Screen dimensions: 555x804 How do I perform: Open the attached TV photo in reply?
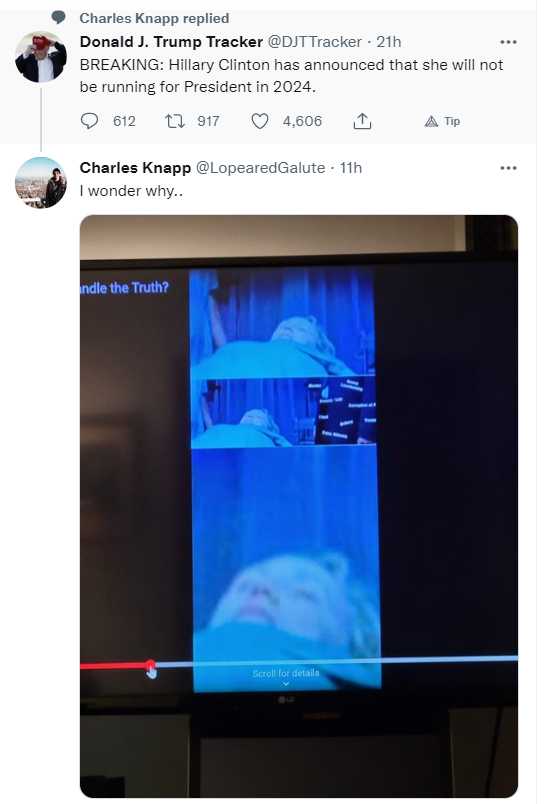point(299,506)
